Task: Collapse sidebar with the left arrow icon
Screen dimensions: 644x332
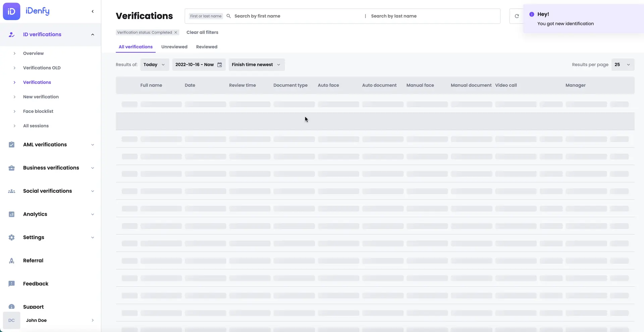Action: tap(93, 11)
